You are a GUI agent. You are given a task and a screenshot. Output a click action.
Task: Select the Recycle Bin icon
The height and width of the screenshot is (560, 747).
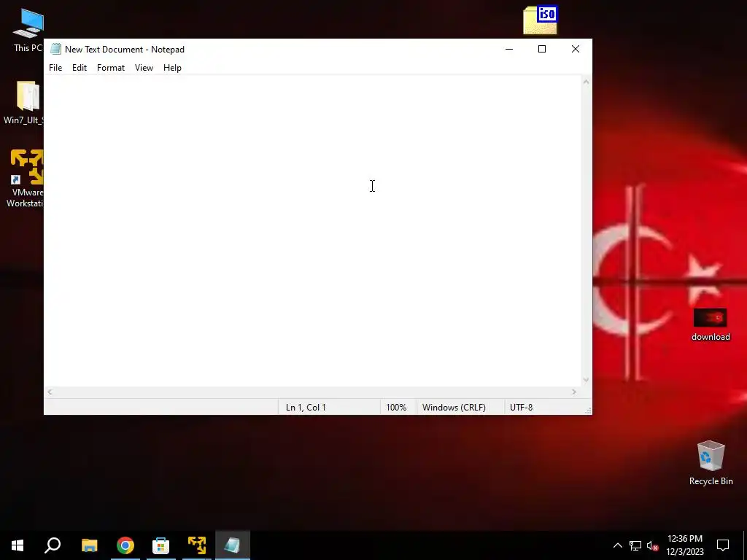[711, 463]
